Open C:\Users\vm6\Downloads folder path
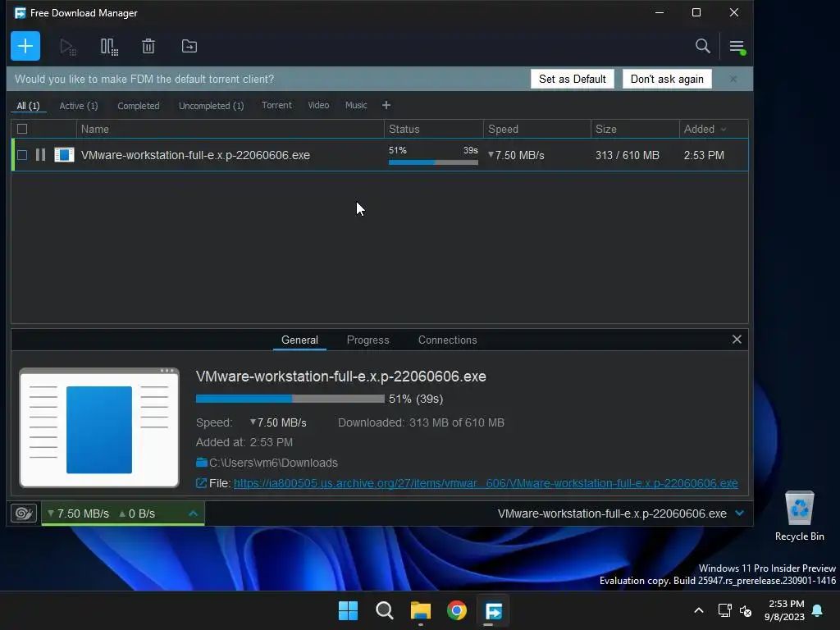 pyautogui.click(x=273, y=463)
